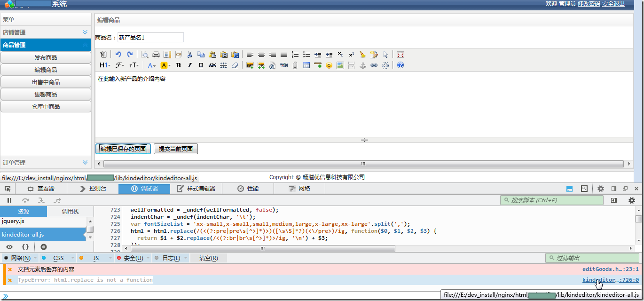Open the emoticon smiley picker
The image size is (644, 301).
tap(329, 65)
